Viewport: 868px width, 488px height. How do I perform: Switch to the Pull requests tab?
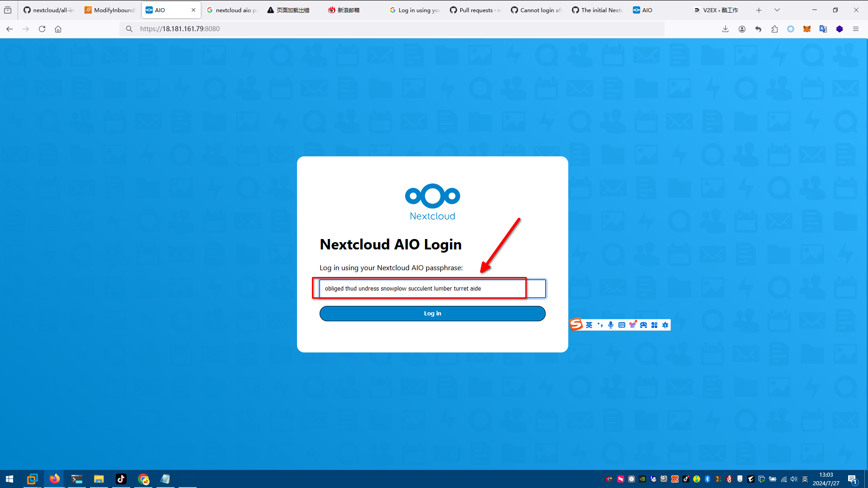476,10
